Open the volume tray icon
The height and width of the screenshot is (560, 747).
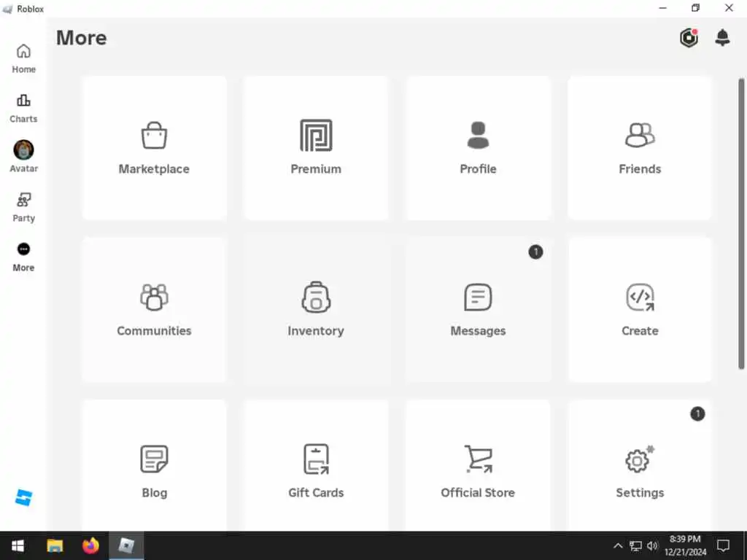point(652,545)
